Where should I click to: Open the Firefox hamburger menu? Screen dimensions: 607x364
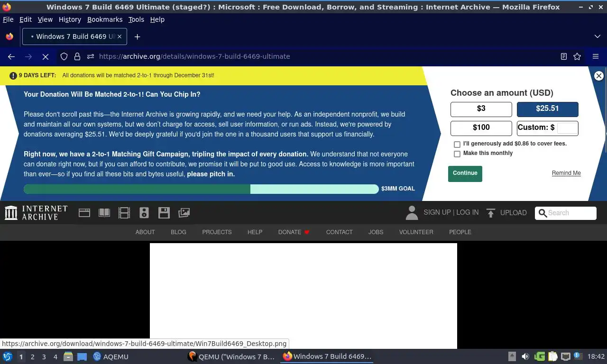[596, 56]
